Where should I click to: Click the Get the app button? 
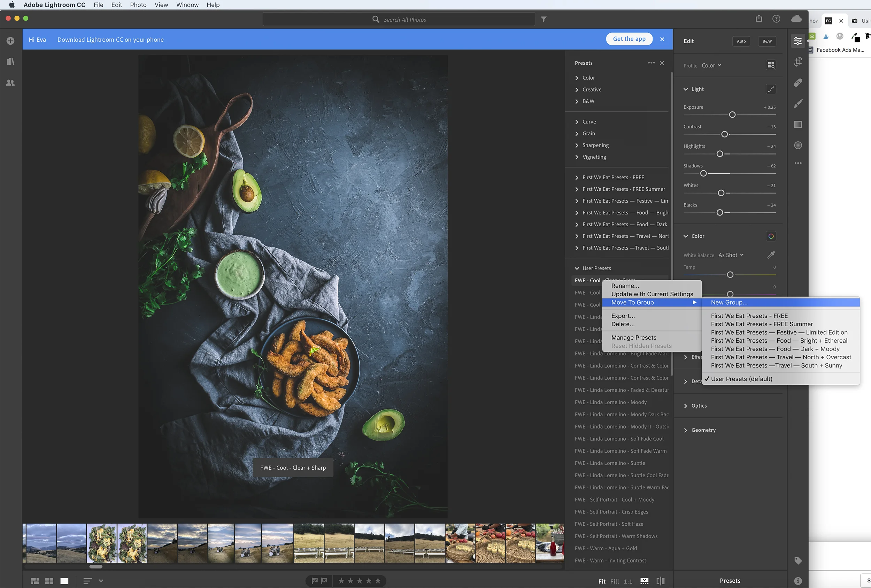629,39
